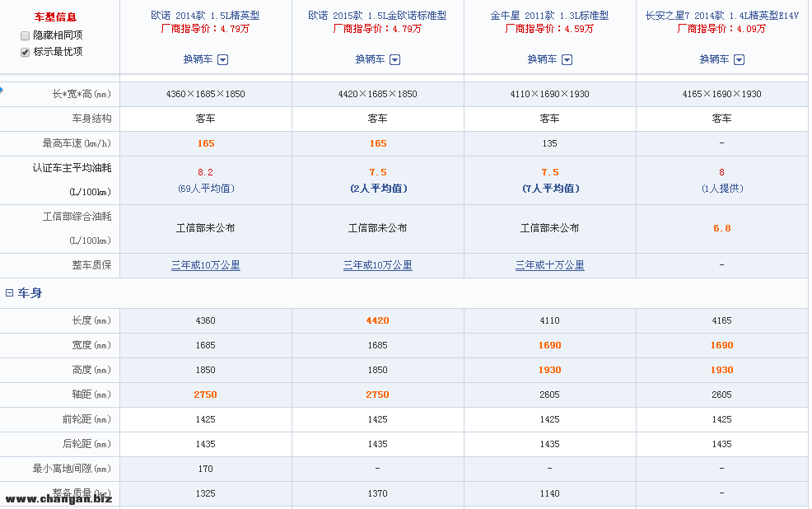812x509 pixels.
Task: Click dimension cell 4420×1685×1850
Action: (x=377, y=94)
